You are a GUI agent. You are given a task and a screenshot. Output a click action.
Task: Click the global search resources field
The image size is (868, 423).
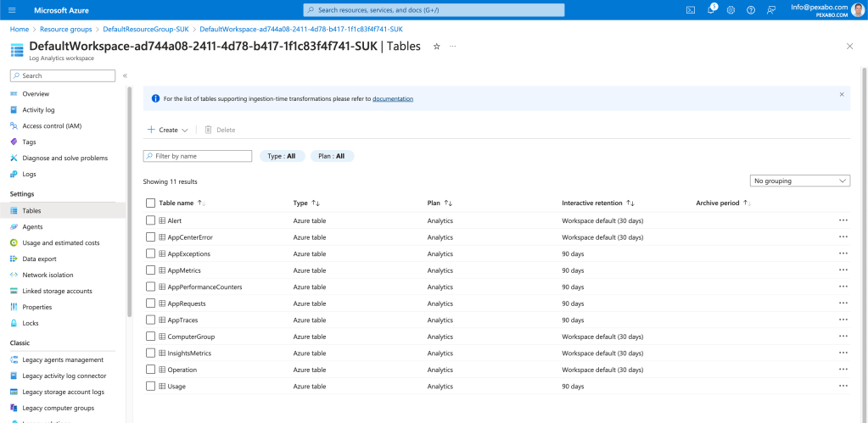[434, 10]
